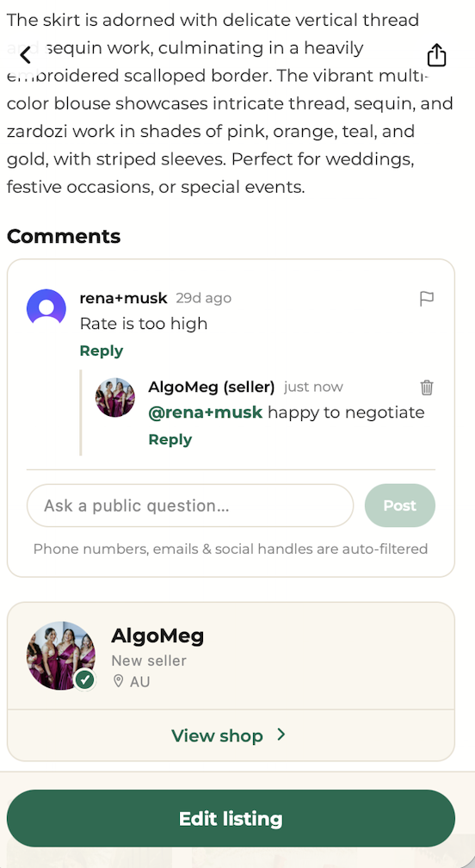This screenshot has width=475, height=868.
Task: Flag rena+musk's comment as inappropriate
Action: coord(426,299)
